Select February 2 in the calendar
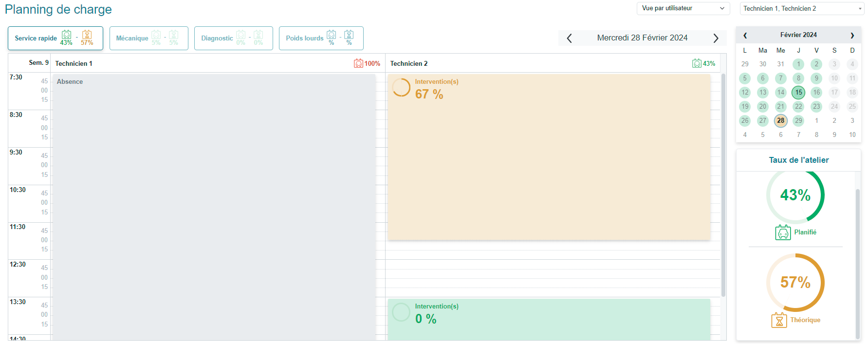The height and width of the screenshot is (347, 868). (x=816, y=64)
